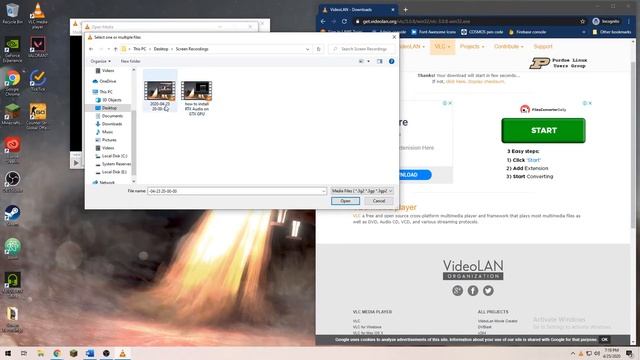The height and width of the screenshot is (360, 640).
Task: Expand the File name history dropdown
Action: pos(323,191)
